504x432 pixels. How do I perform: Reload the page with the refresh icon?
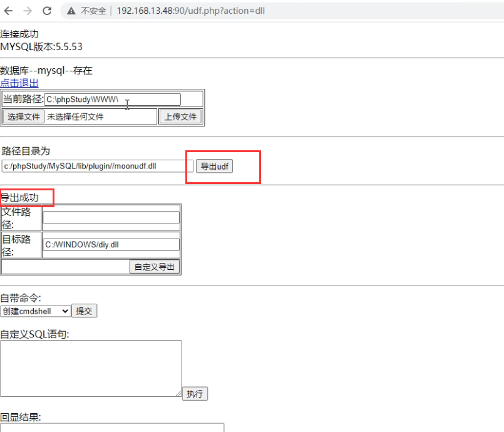coord(47,11)
